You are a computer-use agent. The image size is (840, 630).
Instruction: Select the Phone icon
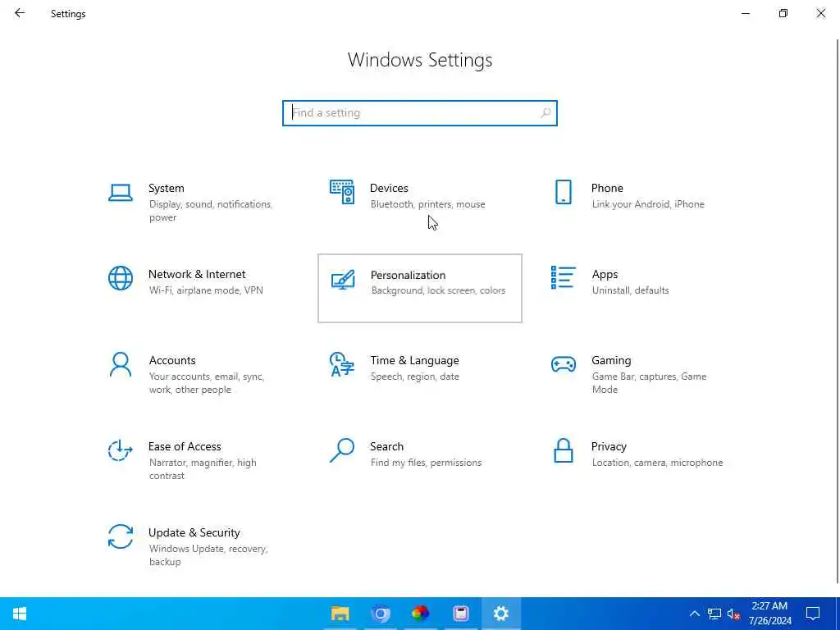(x=563, y=192)
